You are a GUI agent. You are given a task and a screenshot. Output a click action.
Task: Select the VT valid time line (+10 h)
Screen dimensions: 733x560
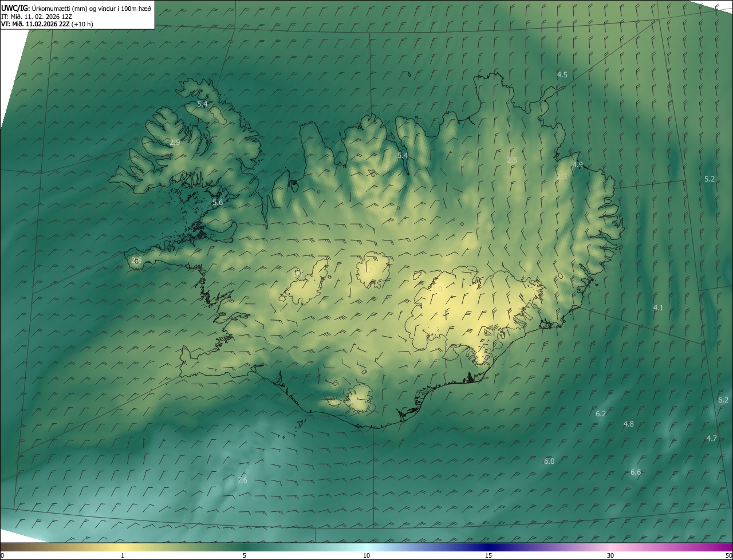pyautogui.click(x=47, y=24)
